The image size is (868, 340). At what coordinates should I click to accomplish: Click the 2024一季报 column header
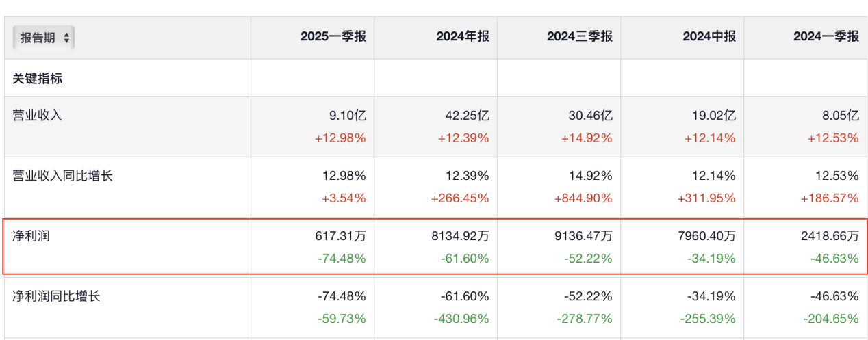(x=826, y=37)
